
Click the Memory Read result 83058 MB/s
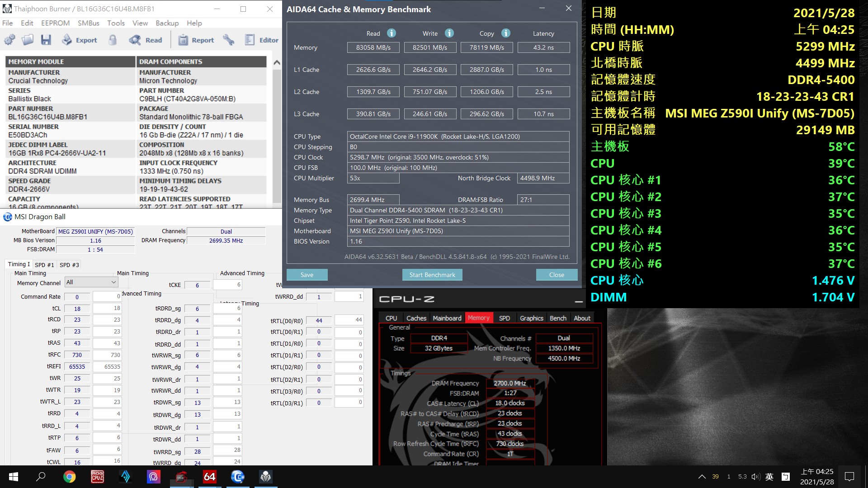click(373, 47)
